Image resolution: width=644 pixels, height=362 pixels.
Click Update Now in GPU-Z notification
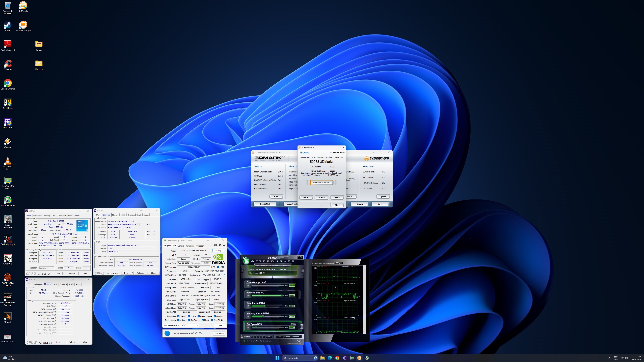(x=219, y=333)
